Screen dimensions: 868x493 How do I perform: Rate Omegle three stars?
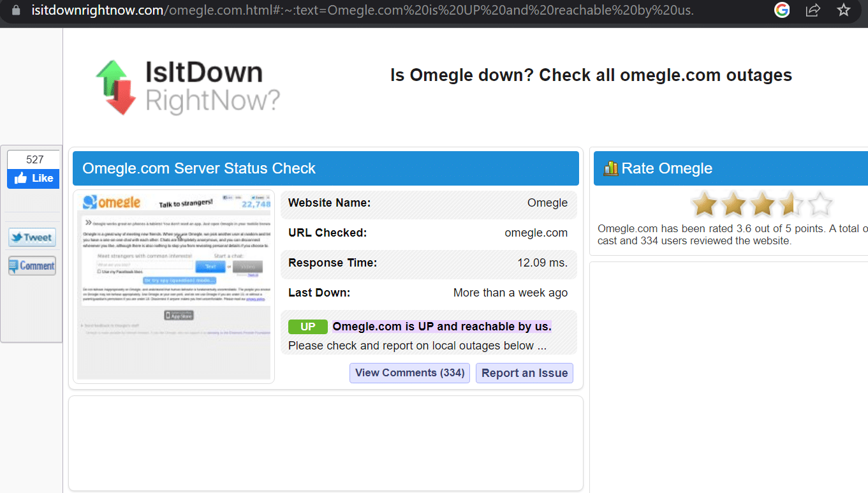tap(763, 205)
